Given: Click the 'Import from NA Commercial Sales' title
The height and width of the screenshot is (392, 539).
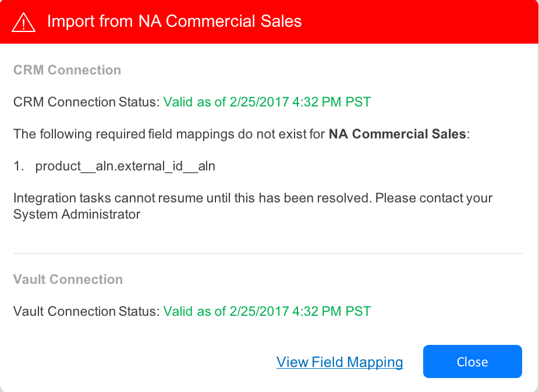Looking at the screenshot, I should pos(174,22).
